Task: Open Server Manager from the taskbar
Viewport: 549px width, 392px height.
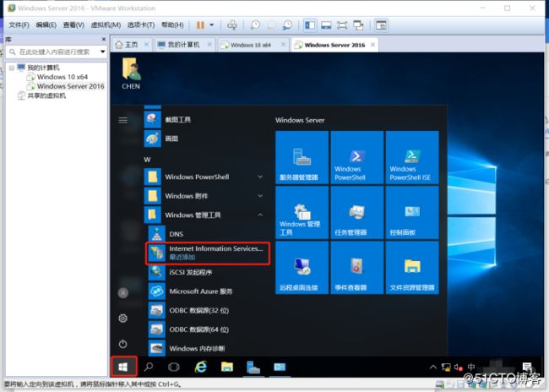Action: pos(253,367)
